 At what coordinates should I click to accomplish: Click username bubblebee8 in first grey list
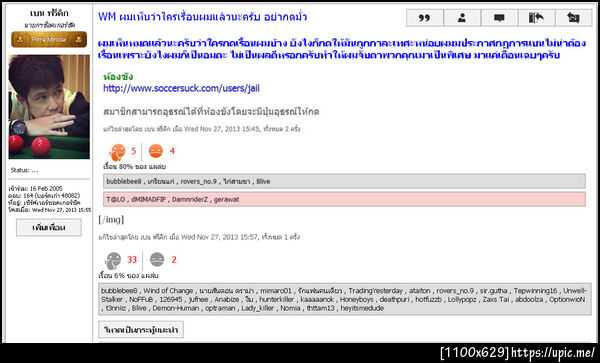click(124, 181)
